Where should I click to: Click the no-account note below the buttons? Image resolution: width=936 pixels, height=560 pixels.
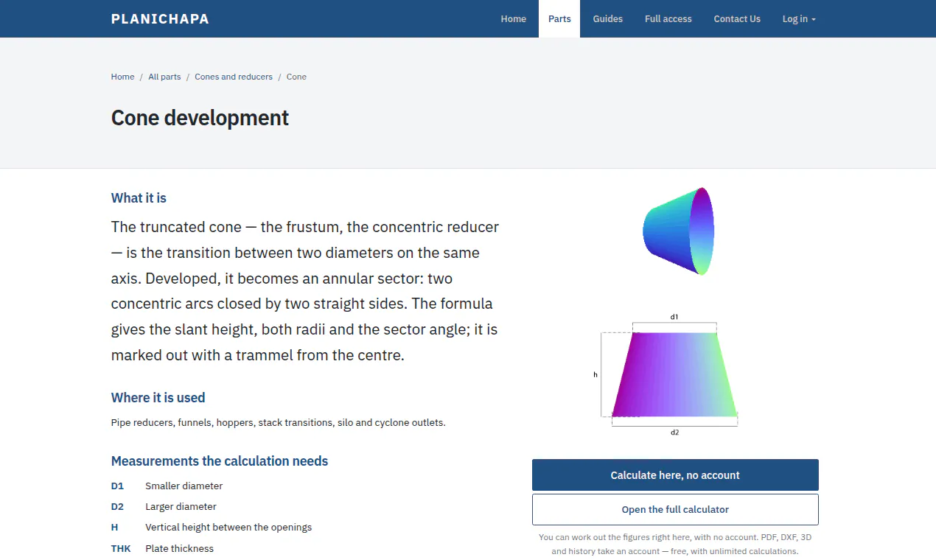pos(675,545)
